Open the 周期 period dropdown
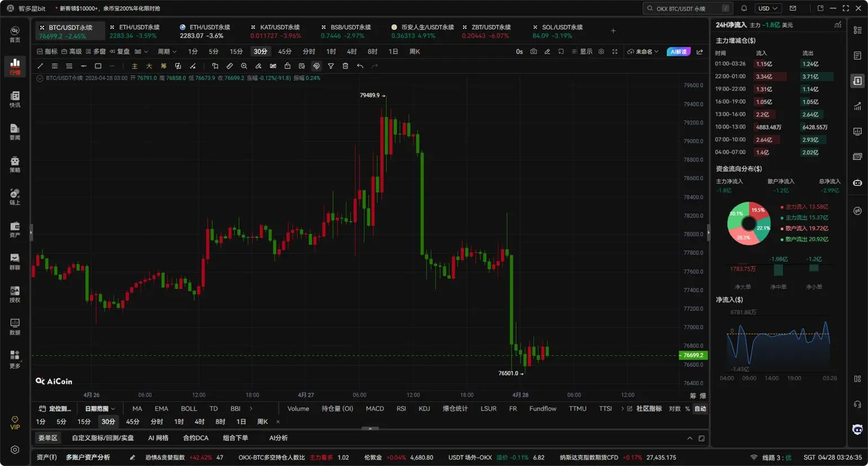 click(x=167, y=51)
